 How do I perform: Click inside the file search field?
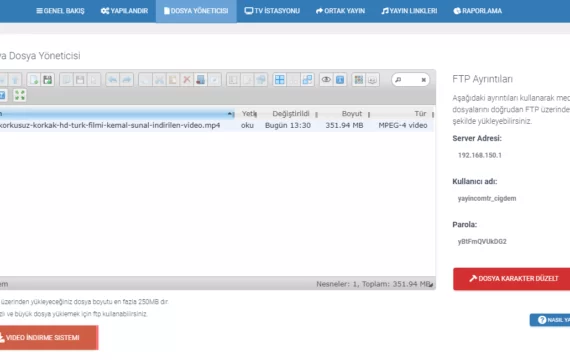pyautogui.click(x=411, y=80)
